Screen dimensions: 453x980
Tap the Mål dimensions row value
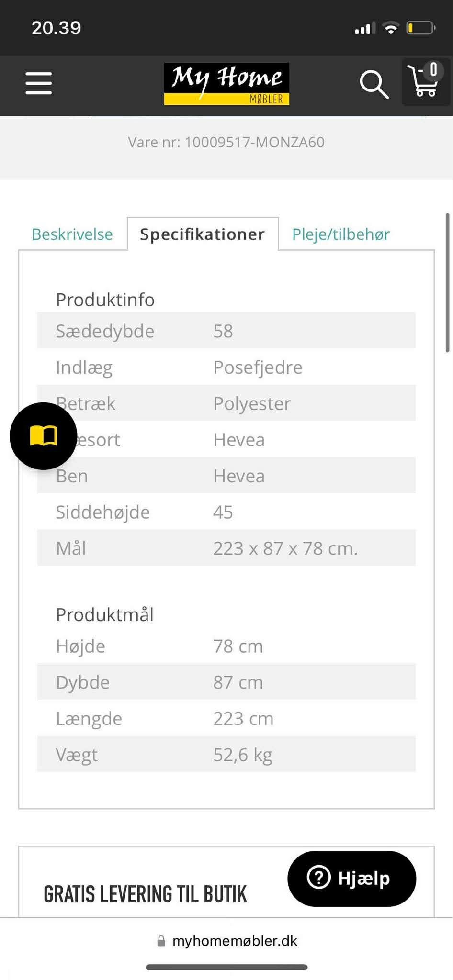285,548
